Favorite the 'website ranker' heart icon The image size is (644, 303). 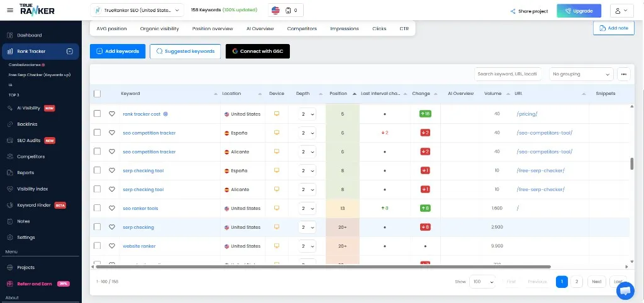tap(112, 246)
